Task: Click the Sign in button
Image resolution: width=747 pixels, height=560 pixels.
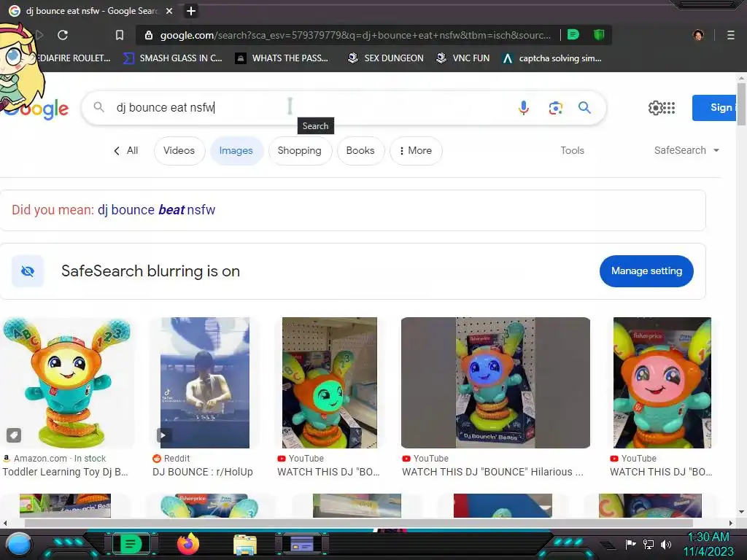Action: point(714,108)
